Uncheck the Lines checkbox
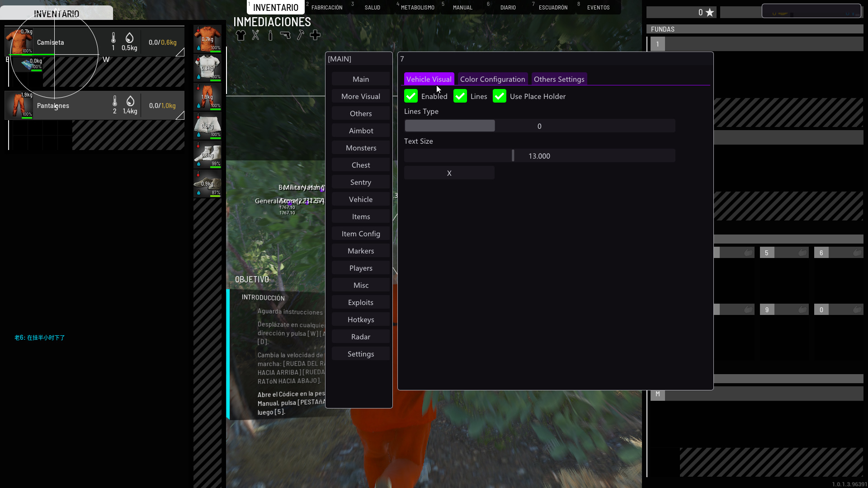Image resolution: width=868 pixels, height=488 pixels. tap(460, 96)
